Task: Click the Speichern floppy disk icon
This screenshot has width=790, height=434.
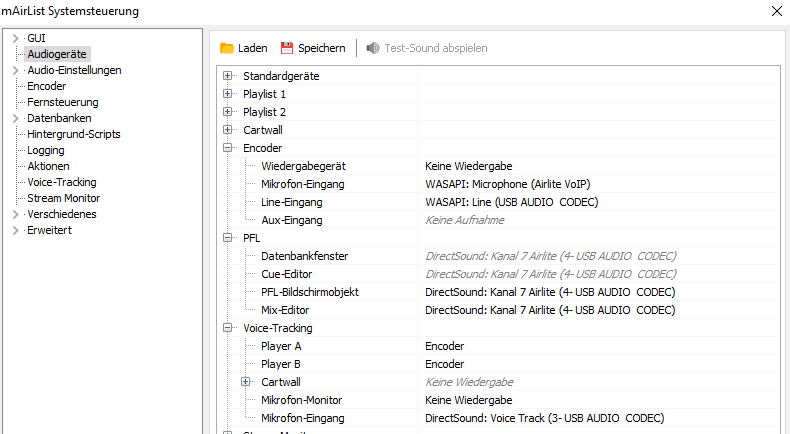Action: click(x=287, y=48)
